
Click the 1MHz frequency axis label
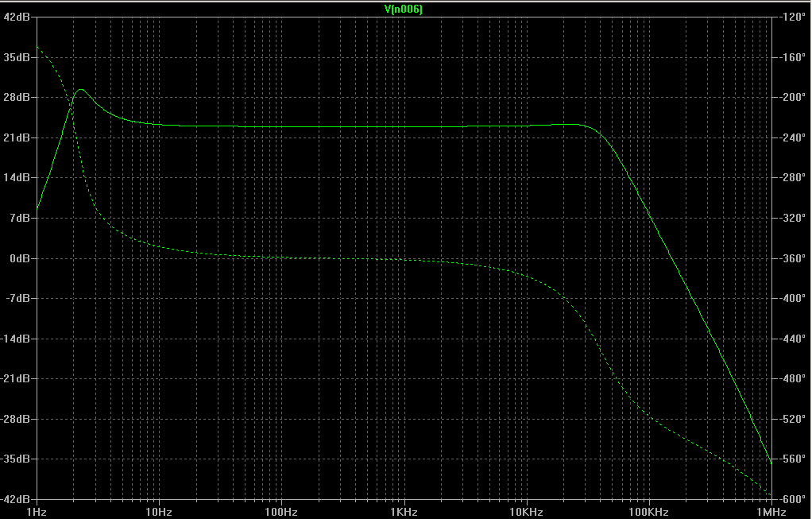tap(771, 513)
